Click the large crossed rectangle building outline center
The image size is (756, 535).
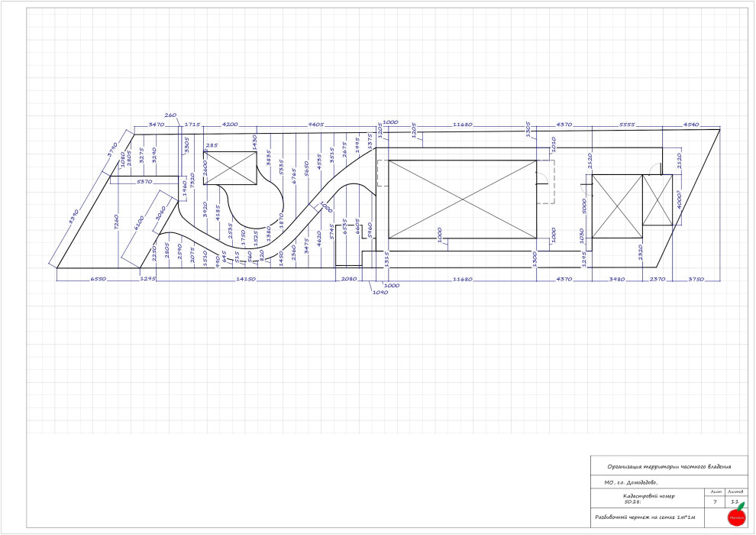[461, 199]
